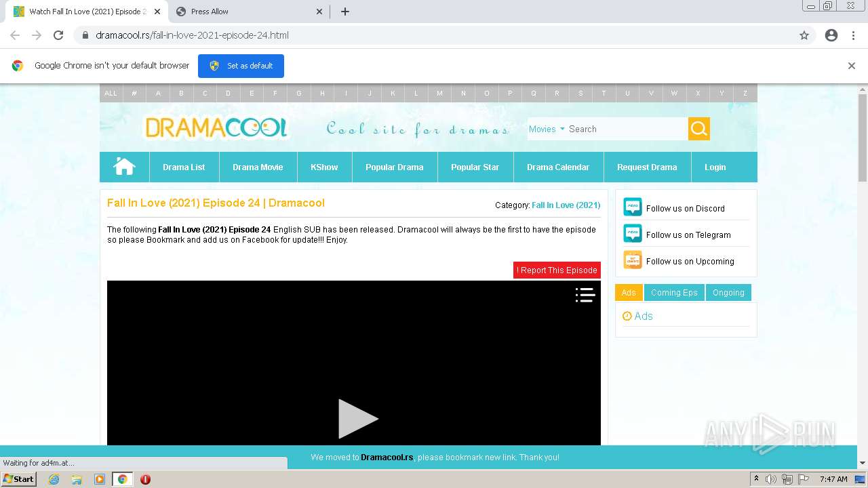Click the orange search magnifier button
Viewport: 868px width, 488px height.
tap(699, 129)
